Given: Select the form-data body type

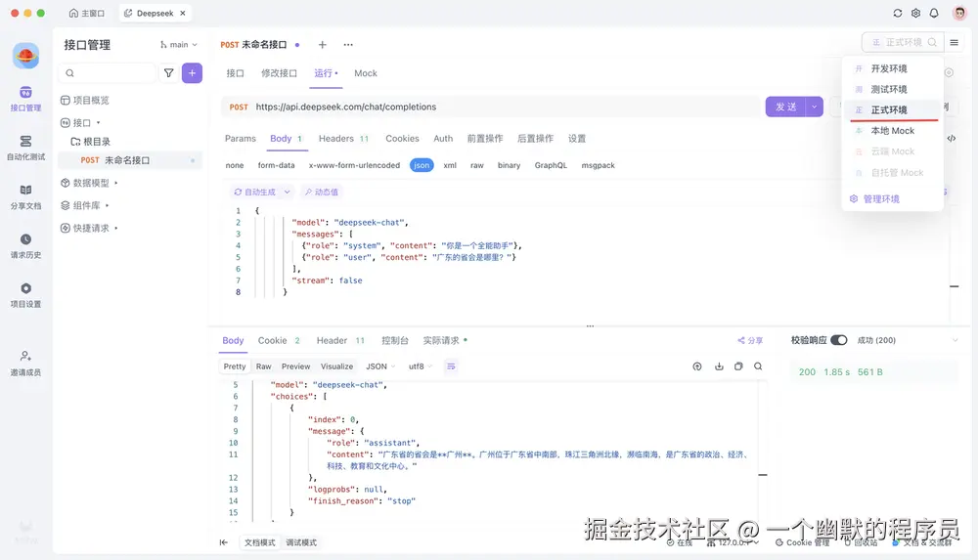Looking at the screenshot, I should (x=277, y=165).
